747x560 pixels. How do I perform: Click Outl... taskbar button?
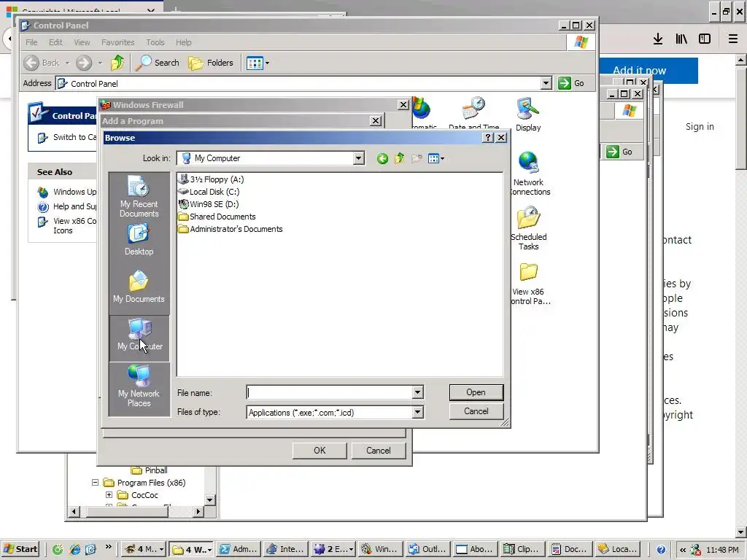pyautogui.click(x=427, y=549)
